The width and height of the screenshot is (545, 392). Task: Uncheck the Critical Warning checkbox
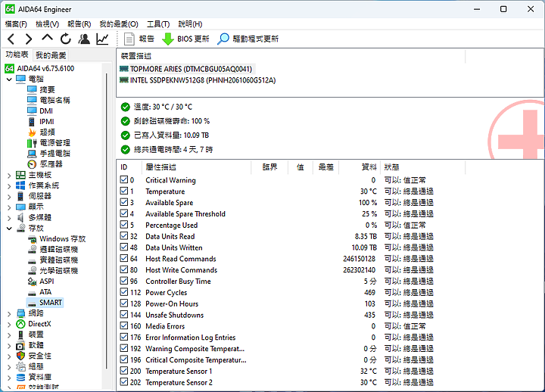pyautogui.click(x=123, y=179)
